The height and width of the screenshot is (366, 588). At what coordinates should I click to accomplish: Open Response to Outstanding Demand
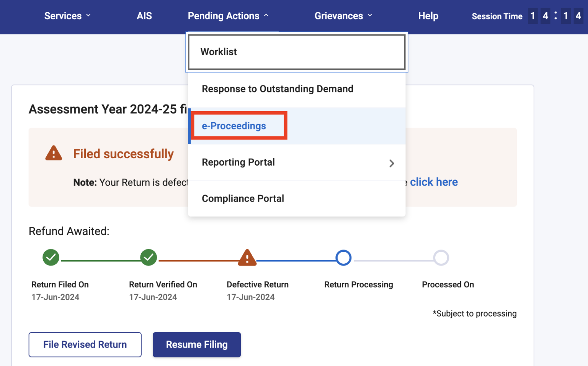pyautogui.click(x=278, y=89)
